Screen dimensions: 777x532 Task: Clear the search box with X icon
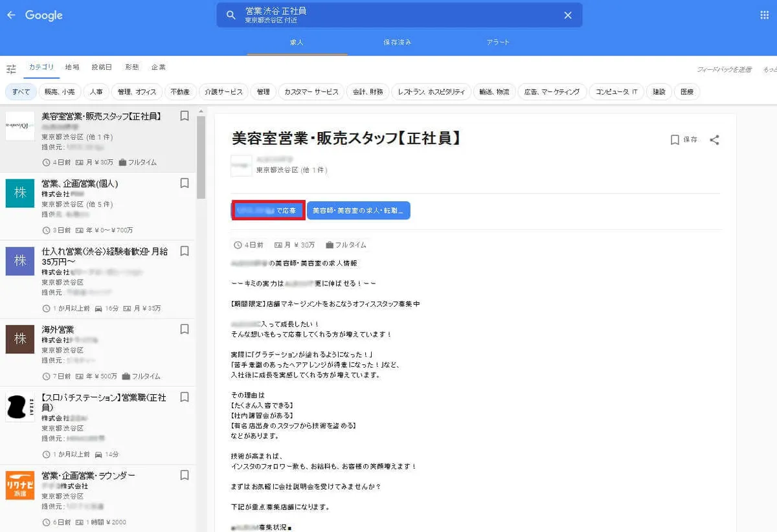pyautogui.click(x=567, y=16)
